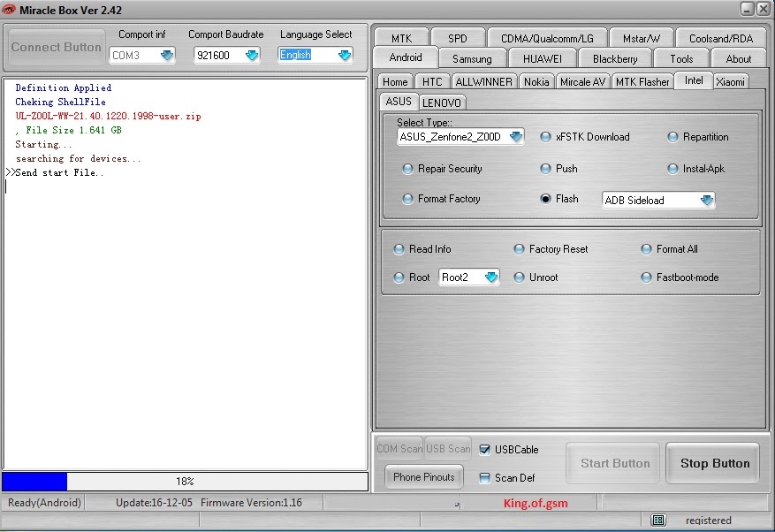Viewport: 775px width, 532px height.
Task: Click the USB Scan button
Action: [448, 448]
